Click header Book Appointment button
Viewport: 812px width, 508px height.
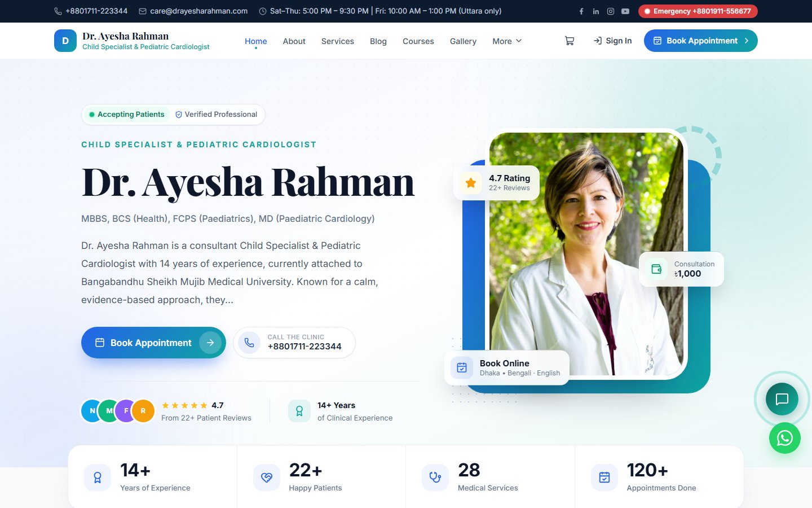click(701, 41)
